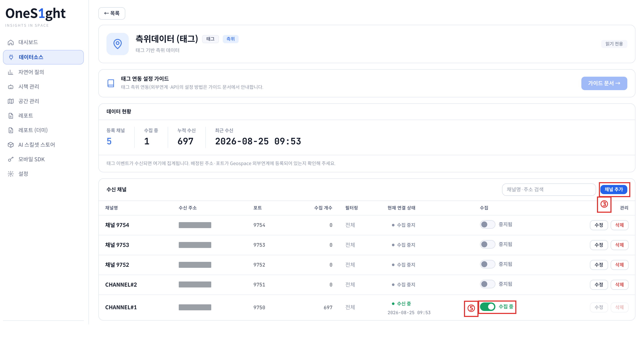This screenshot has width=644, height=343.
Task: Click 삭제 for CHANNEL#2
Action: coord(619,285)
